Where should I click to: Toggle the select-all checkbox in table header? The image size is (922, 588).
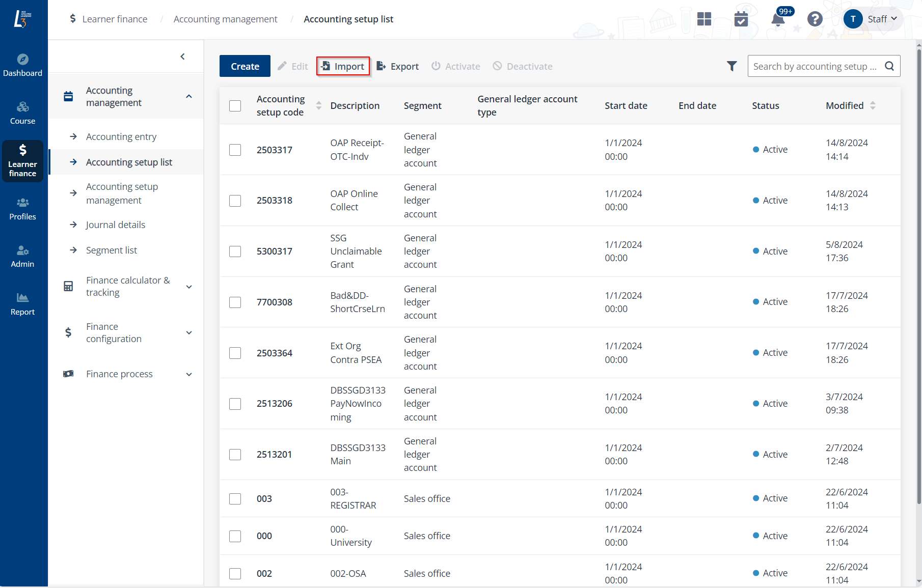pos(235,106)
